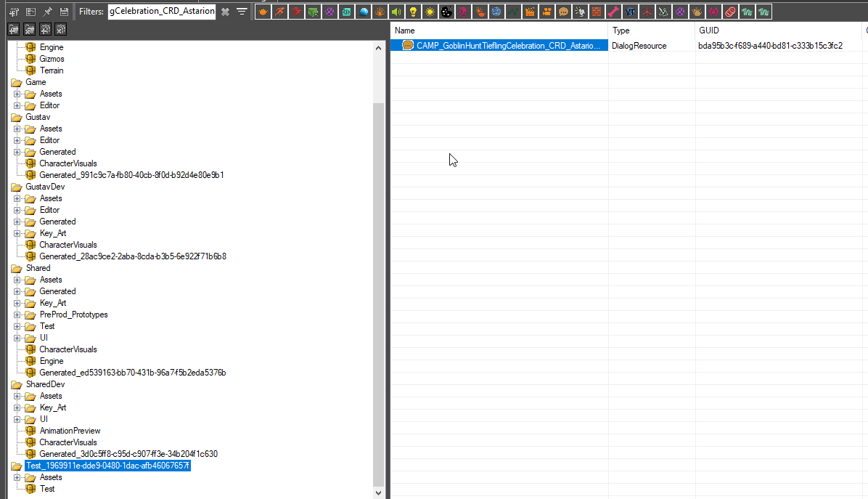The height and width of the screenshot is (499, 868).
Task: Select the Test_1969911e-dde9-0480 project node
Action: point(108,466)
